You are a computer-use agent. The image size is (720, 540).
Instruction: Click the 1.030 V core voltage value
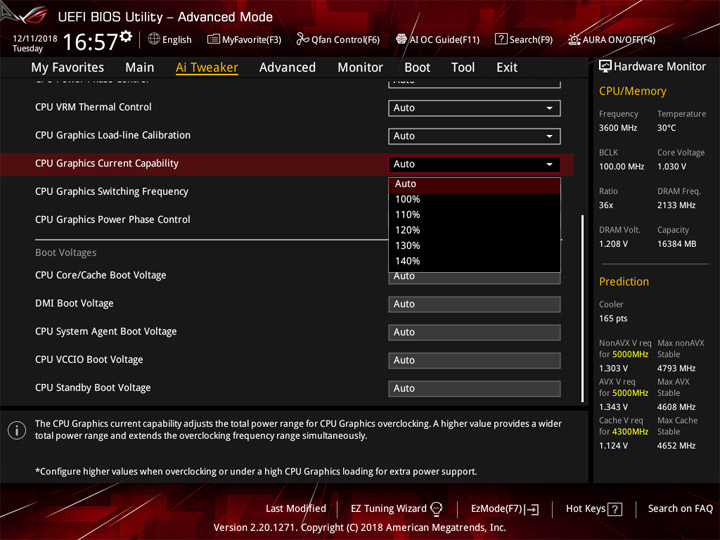pos(672,167)
